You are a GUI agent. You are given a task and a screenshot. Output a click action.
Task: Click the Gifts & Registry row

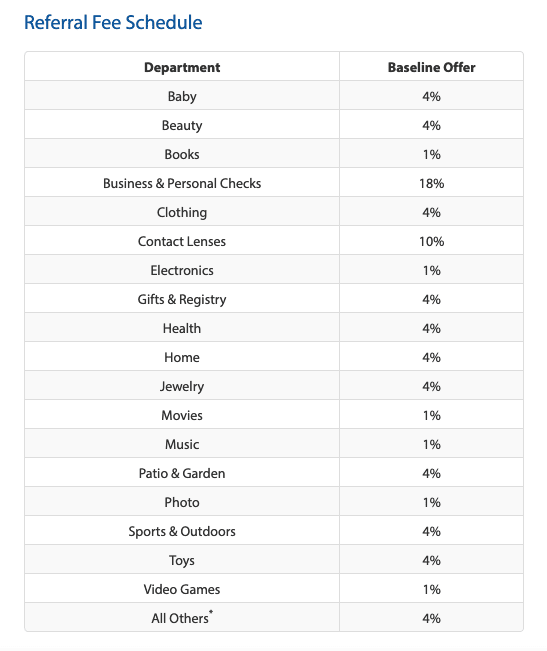[x=274, y=299]
